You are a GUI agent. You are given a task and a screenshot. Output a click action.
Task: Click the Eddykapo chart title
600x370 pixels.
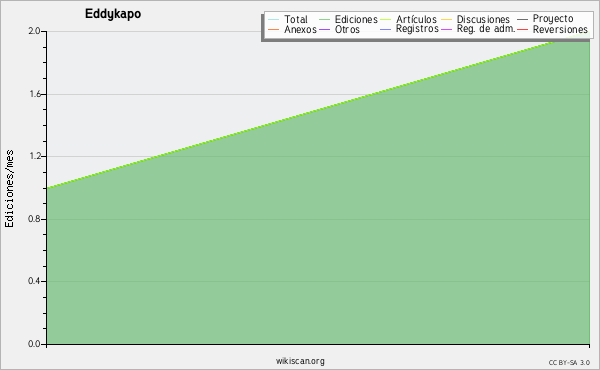[x=113, y=14]
